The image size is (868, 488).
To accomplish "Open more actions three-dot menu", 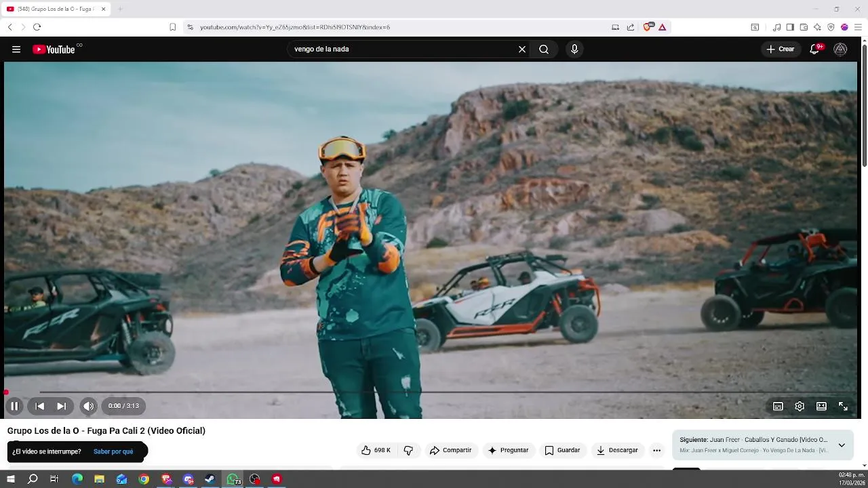I will [x=656, y=450].
